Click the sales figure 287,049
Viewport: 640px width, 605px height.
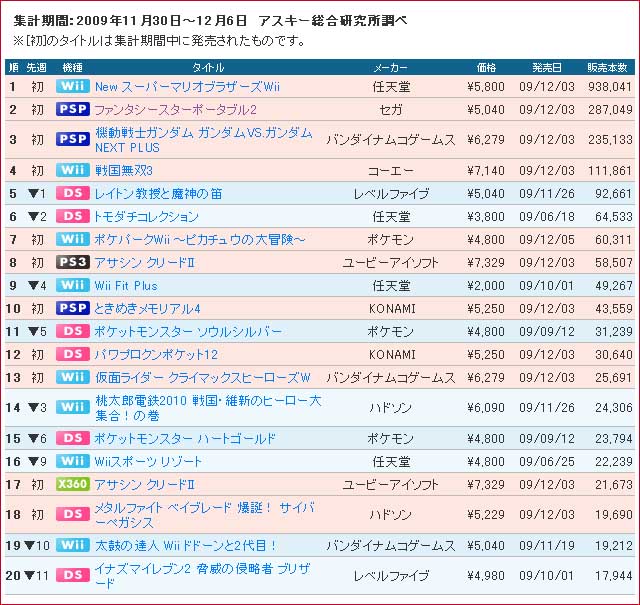pos(610,110)
